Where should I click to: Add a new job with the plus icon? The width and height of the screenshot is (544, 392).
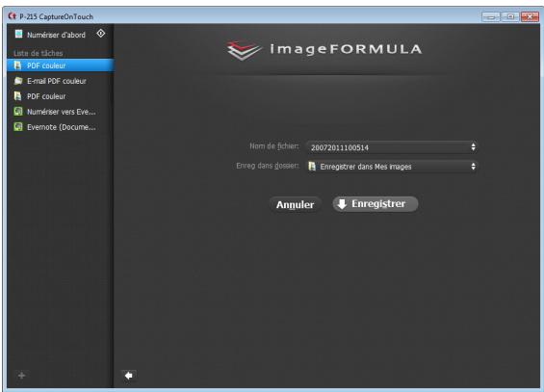21,376
